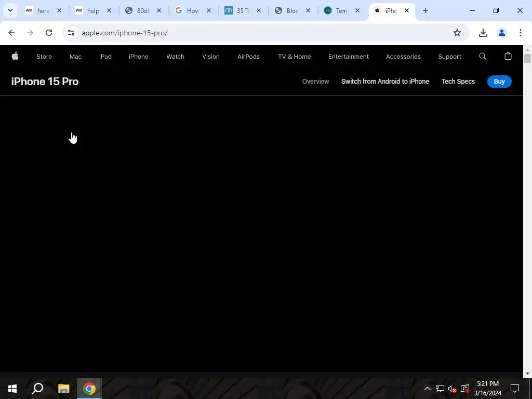This screenshot has height=399, width=532.
Task: View Tech Specs page
Action: click(x=458, y=82)
